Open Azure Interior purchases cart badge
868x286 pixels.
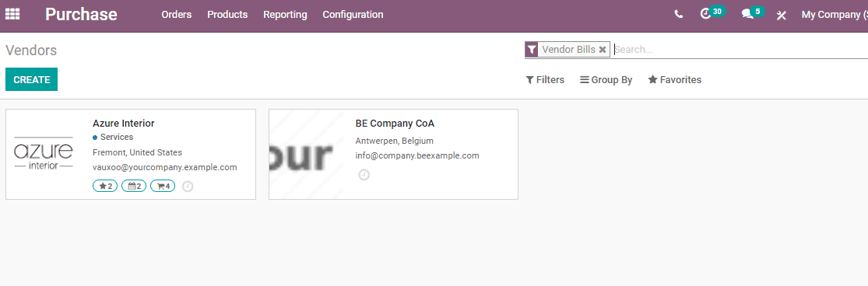click(163, 186)
